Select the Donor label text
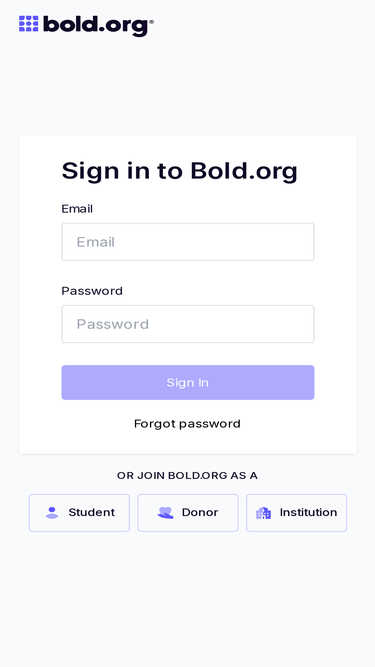 [200, 512]
